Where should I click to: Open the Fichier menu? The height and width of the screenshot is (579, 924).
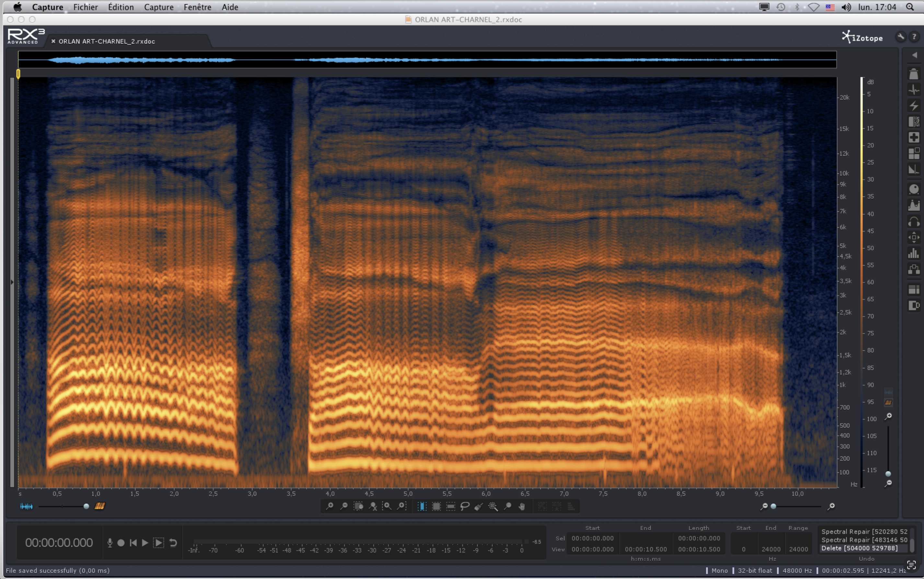[85, 7]
